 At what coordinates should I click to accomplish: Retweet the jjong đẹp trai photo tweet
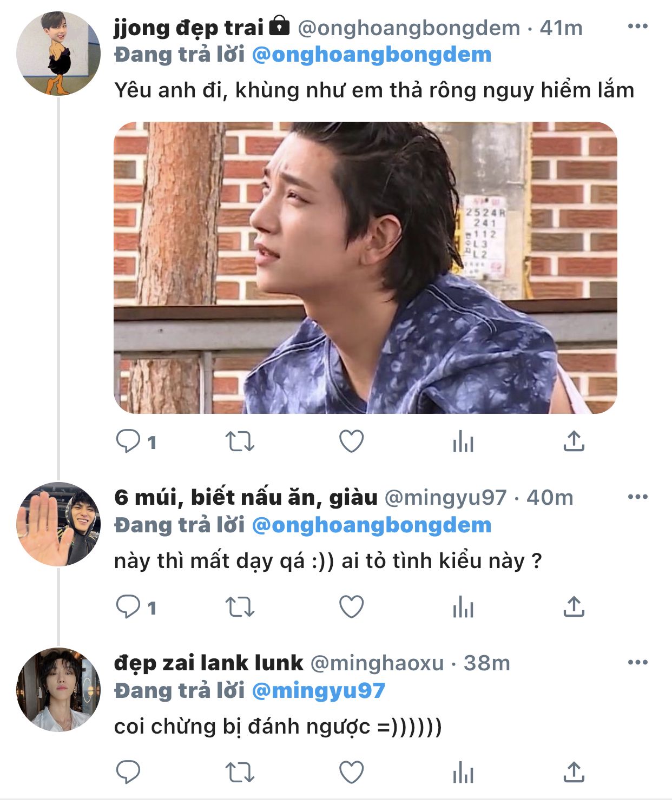(240, 441)
